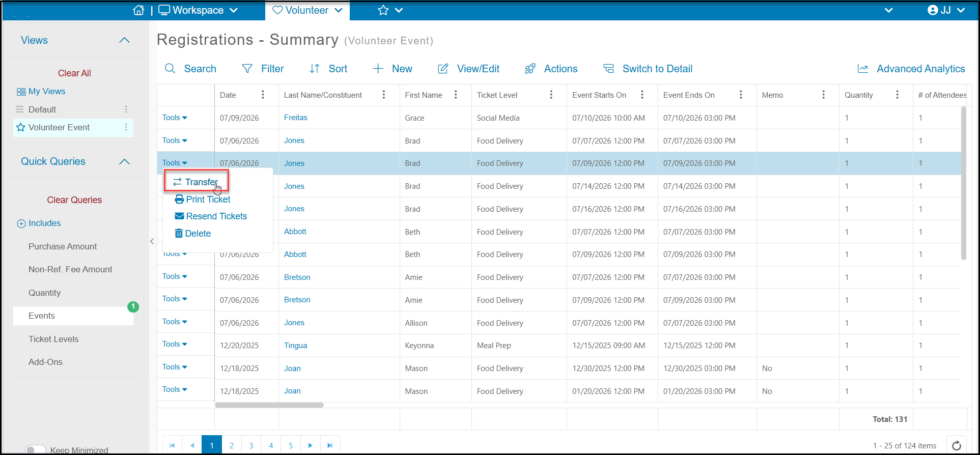Click the Home icon in top bar
The image size is (980, 455).
pos(138,10)
